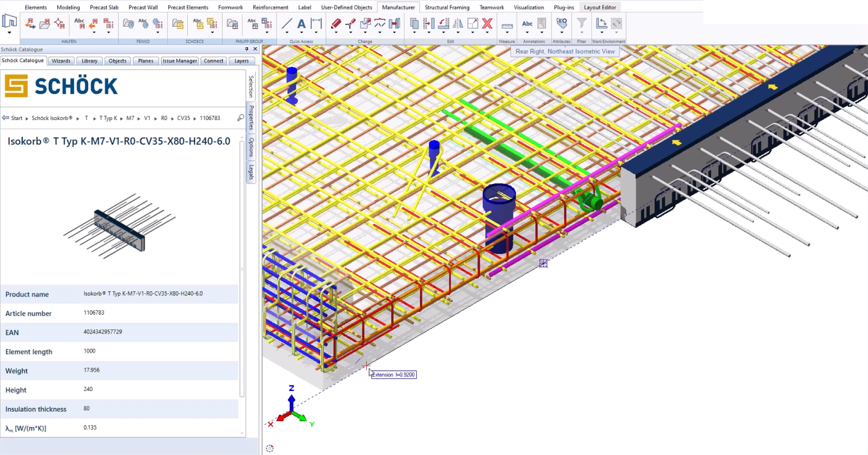Screen dimensions: 868x455
Task: Click the SCHOECK Abc label icon
Action: point(198,23)
